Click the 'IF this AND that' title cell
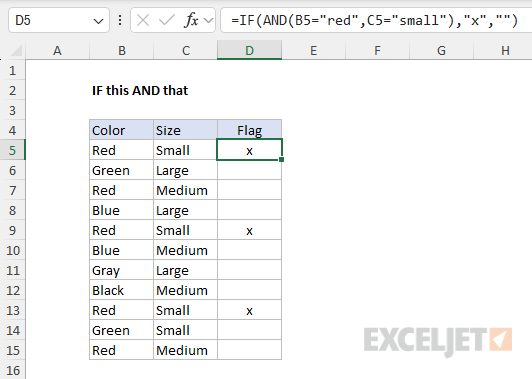Image resolution: width=532 pixels, height=379 pixels. click(140, 90)
